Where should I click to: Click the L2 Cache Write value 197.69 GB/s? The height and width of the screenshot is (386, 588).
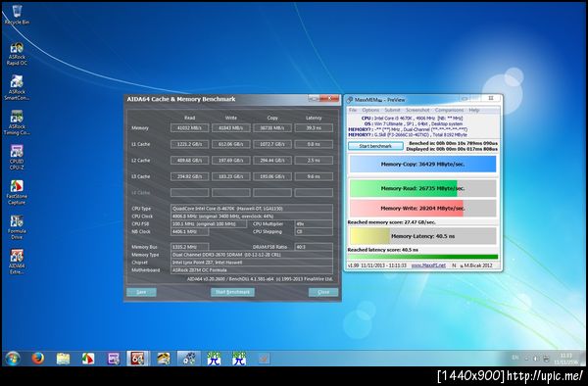pyautogui.click(x=231, y=161)
